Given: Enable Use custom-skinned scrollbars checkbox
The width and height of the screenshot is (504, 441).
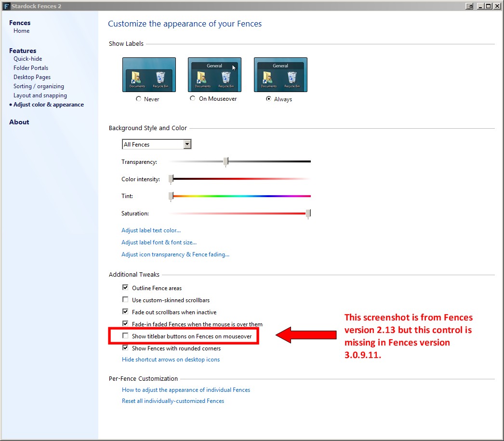Looking at the screenshot, I should [125, 300].
